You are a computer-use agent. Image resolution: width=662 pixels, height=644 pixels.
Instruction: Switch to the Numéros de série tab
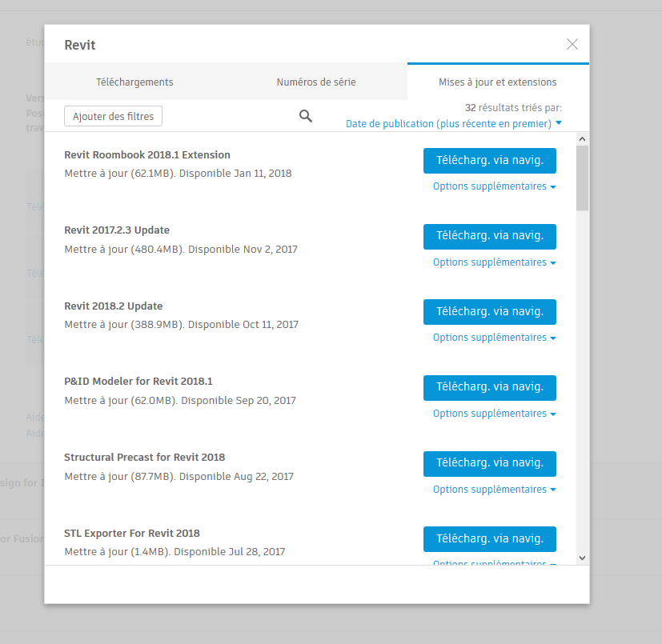[x=316, y=82]
